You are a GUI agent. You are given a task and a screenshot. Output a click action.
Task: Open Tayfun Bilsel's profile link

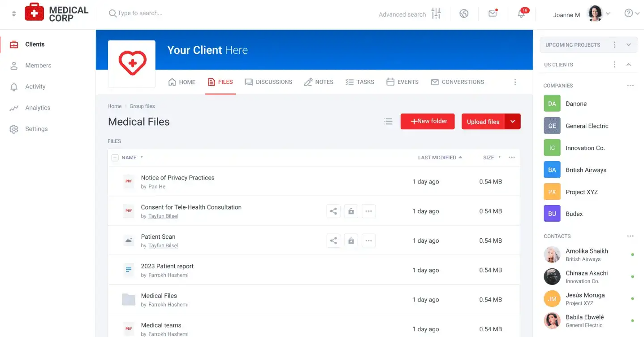(x=163, y=216)
